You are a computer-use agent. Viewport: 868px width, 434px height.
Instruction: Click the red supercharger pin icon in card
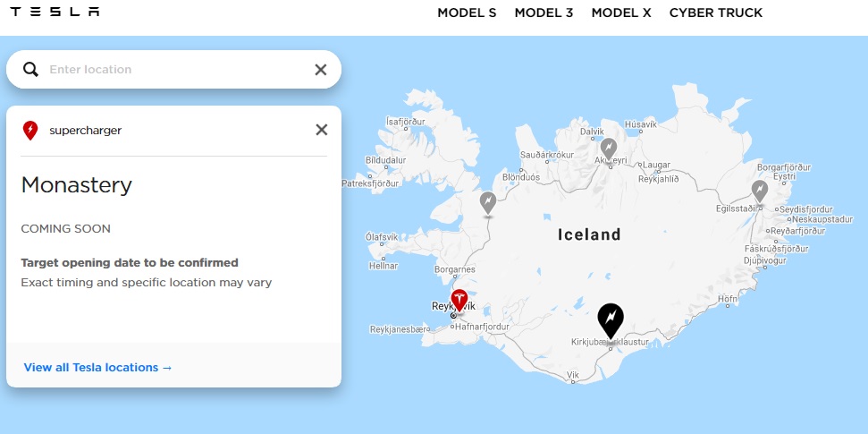tap(30, 131)
